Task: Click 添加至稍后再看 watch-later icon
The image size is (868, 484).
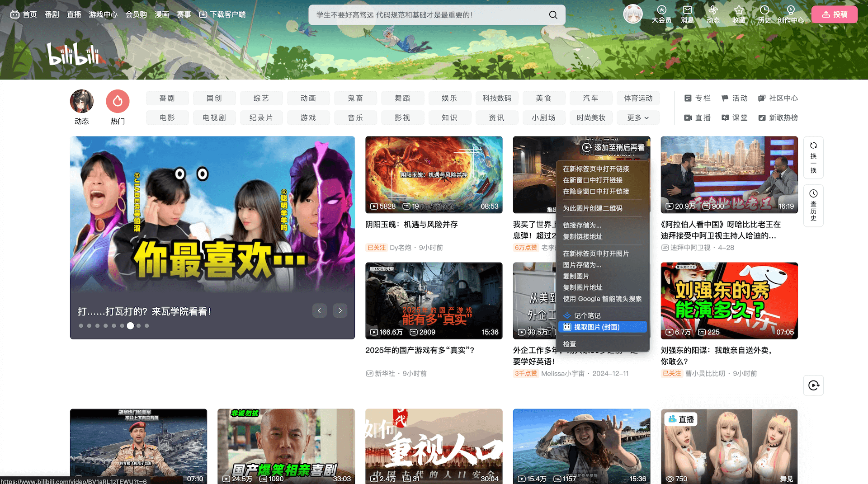Action: [x=587, y=147]
